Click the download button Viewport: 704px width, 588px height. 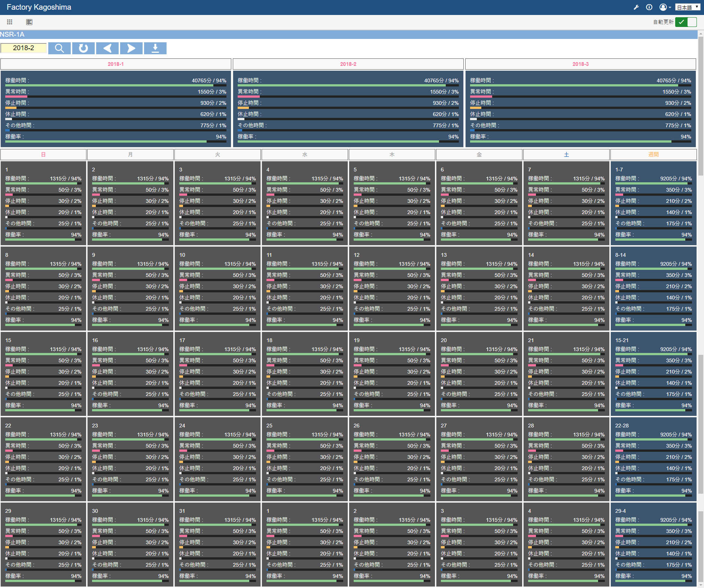[x=155, y=48]
